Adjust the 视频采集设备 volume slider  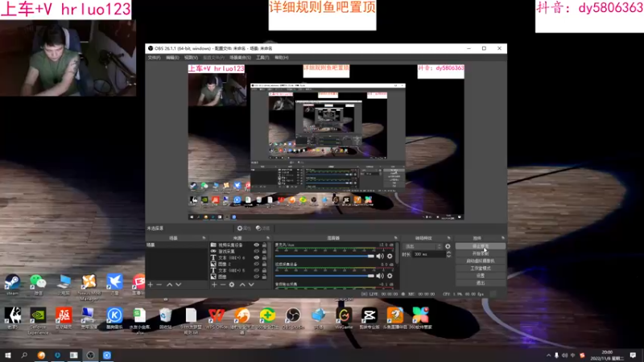tap(324, 276)
